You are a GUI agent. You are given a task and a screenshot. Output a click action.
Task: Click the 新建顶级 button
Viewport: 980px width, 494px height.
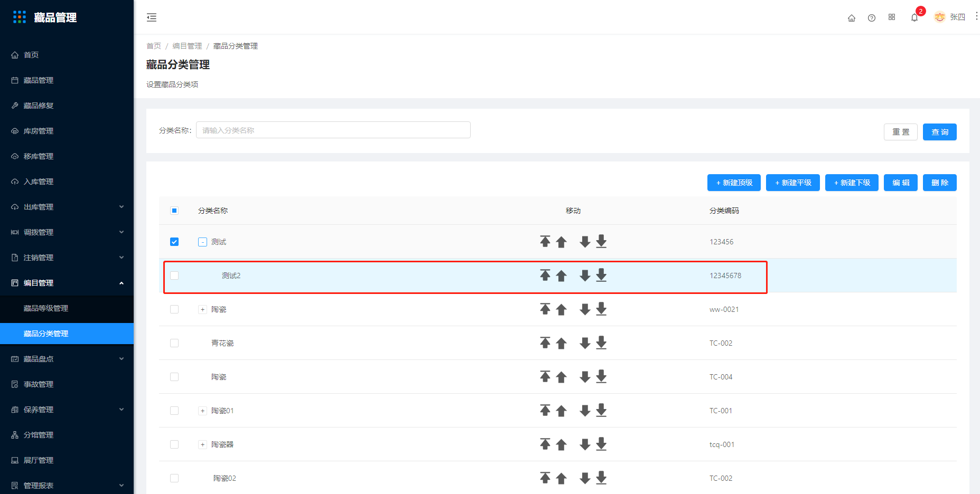(734, 183)
